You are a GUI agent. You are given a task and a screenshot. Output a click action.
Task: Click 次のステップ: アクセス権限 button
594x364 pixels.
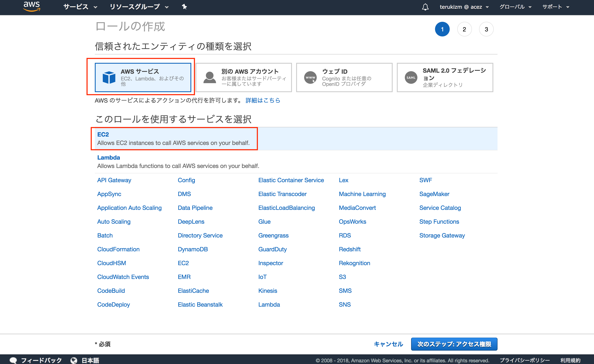(454, 344)
